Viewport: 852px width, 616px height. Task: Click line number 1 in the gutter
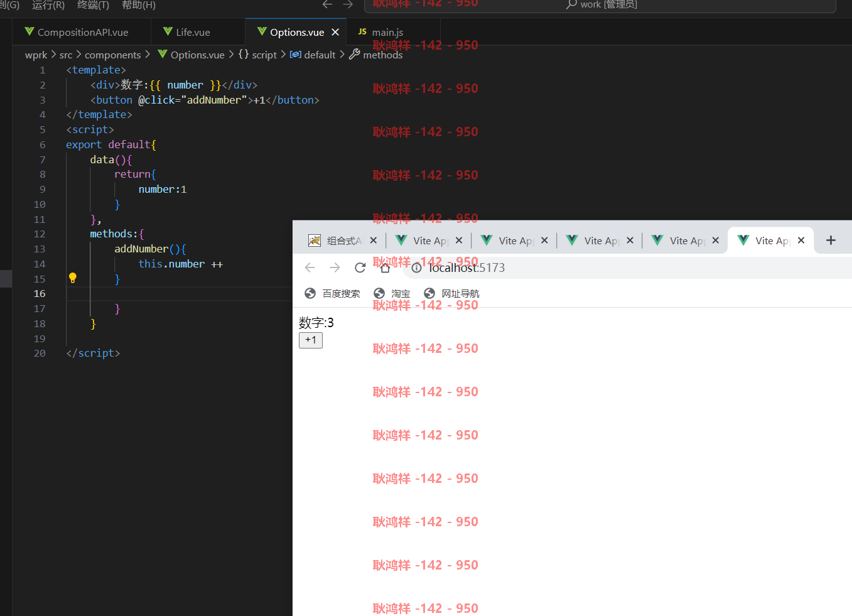(43, 70)
